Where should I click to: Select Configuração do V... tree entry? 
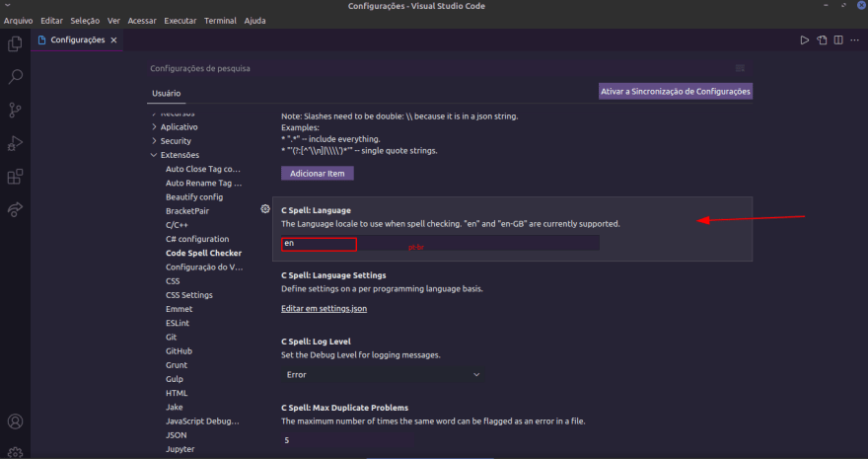pos(204,267)
